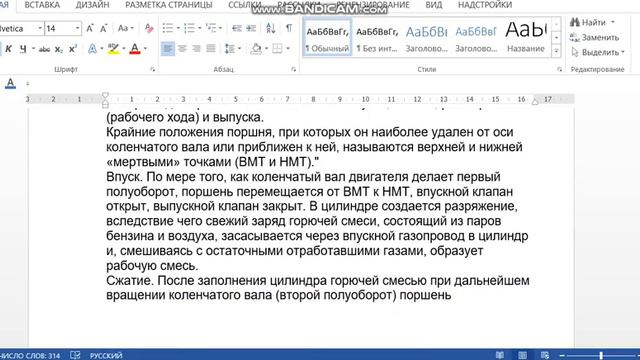Click the Найти button
This screenshot has width=640, height=360.
click(588, 22)
